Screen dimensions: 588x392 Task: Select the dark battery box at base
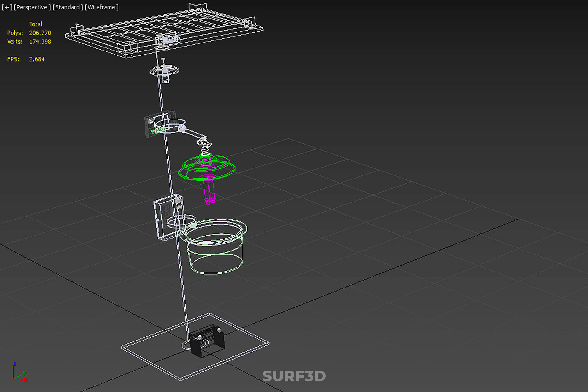(207, 341)
